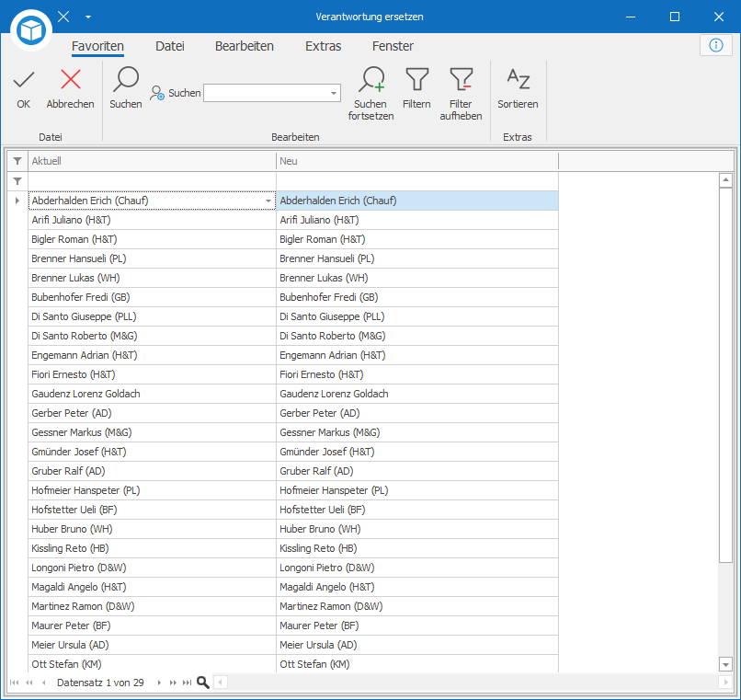Click the Aktuell column filter row cell
The width and height of the screenshot is (741, 700).
coord(153,181)
